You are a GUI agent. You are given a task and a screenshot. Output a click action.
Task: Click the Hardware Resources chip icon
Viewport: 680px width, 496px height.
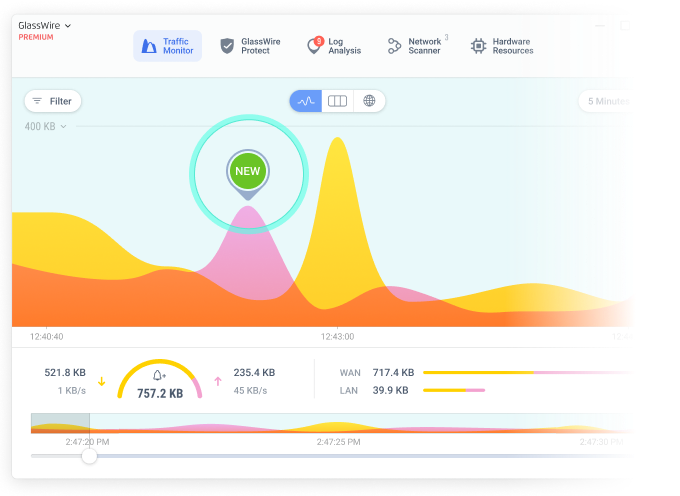click(478, 46)
